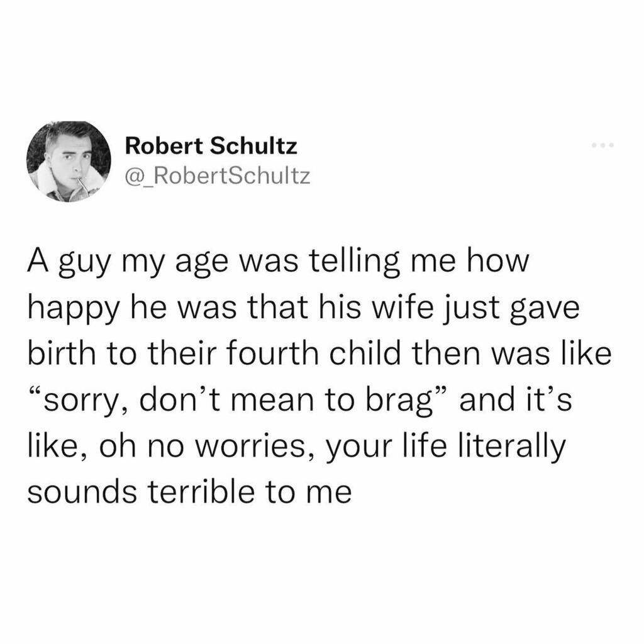This screenshot has width=644, height=644.
Task: Open the three-dot more options menu
Action: tap(602, 145)
